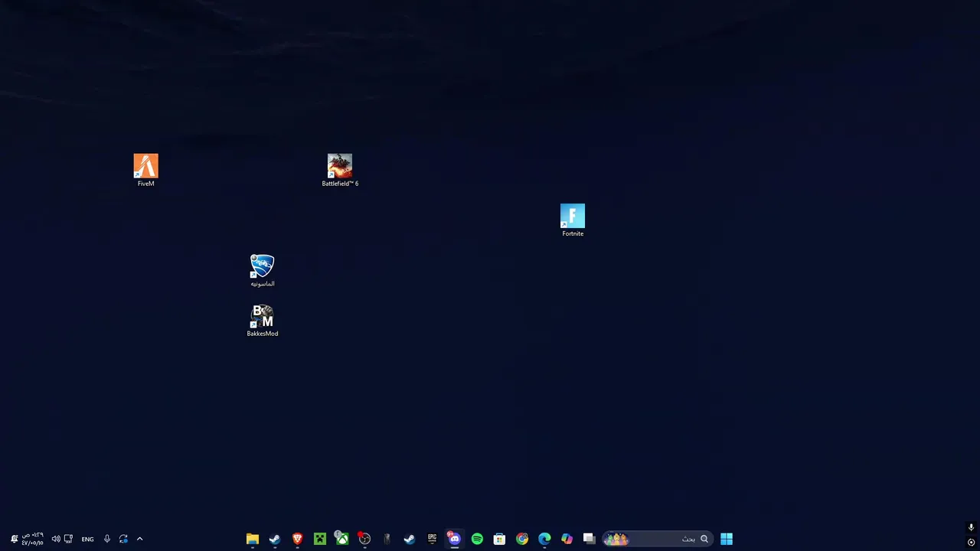Open the notification bell in tray
The height and width of the screenshot is (551, 980).
click(14, 539)
